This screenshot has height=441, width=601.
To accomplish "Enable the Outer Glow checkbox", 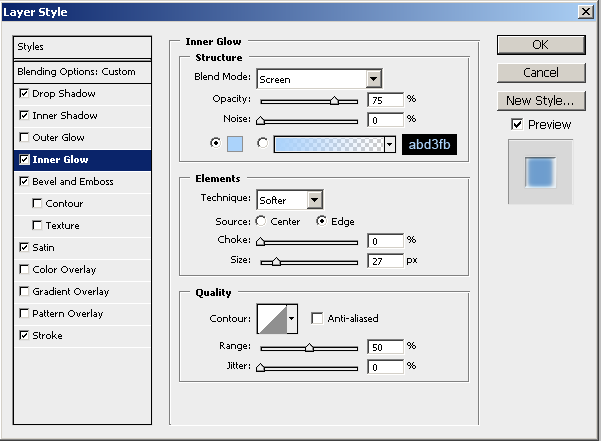I will click(25, 138).
